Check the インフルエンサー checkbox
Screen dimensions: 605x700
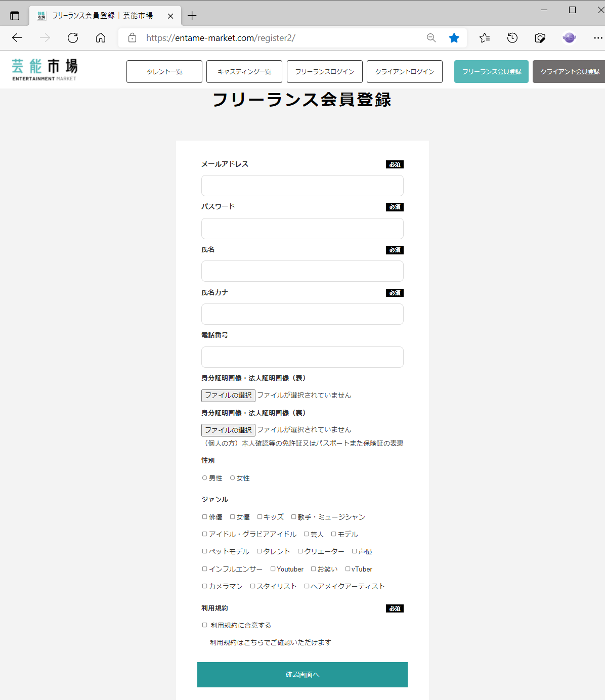coord(205,568)
